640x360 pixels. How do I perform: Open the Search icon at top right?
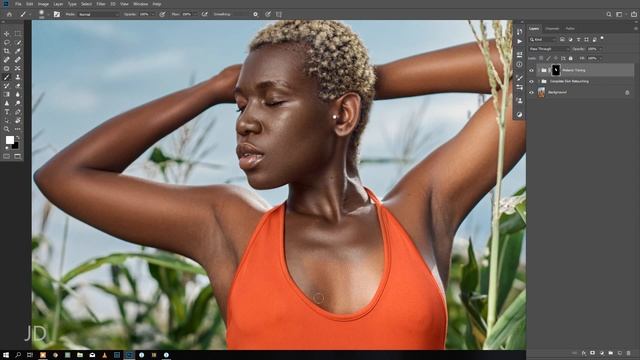tap(609, 14)
